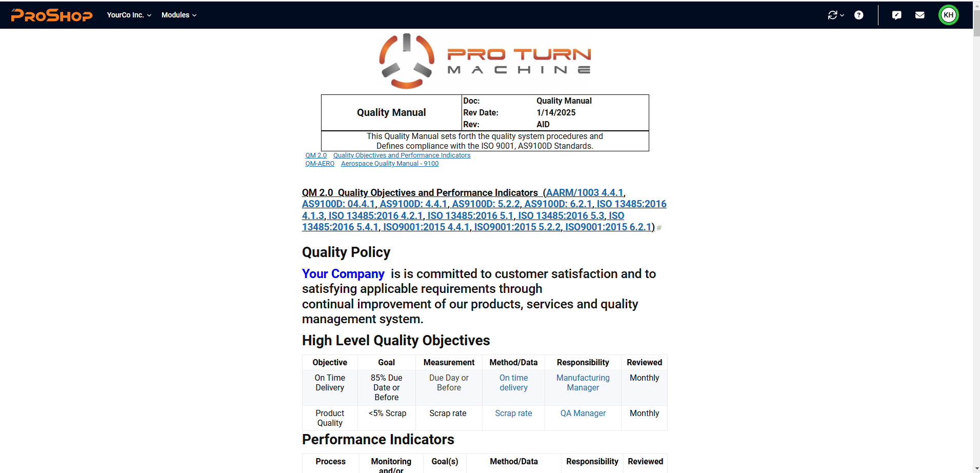Select the QA Manager responsibility link
Image resolution: width=980 pixels, height=473 pixels.
(583, 413)
